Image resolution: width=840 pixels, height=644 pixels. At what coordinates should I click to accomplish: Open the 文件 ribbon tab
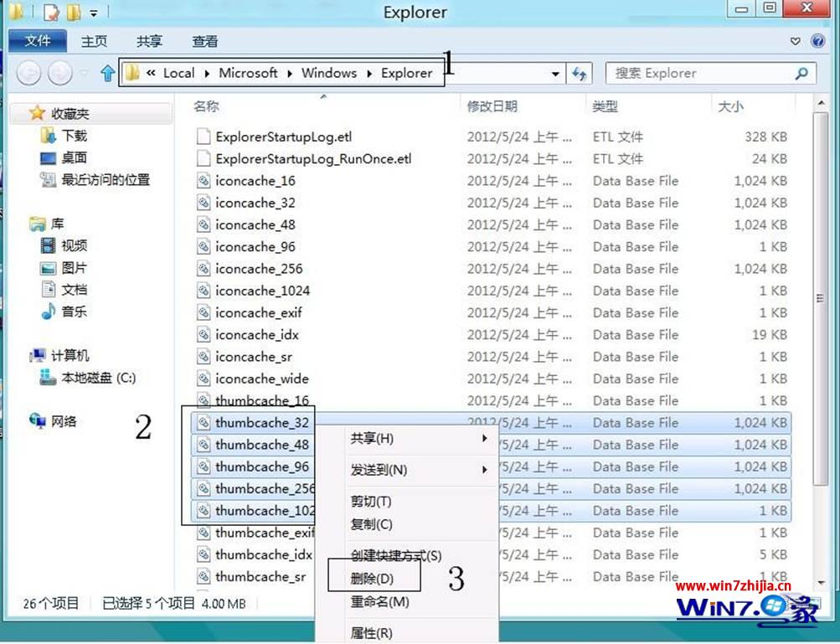tap(38, 41)
